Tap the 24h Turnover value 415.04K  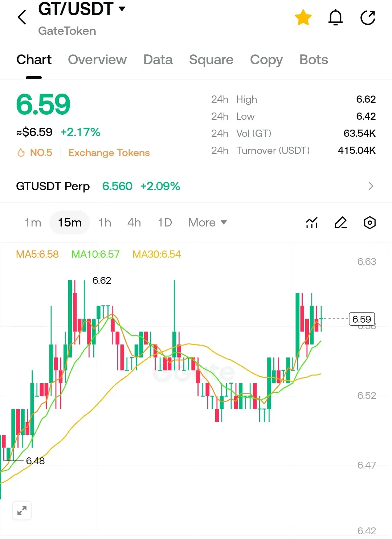[x=357, y=150]
